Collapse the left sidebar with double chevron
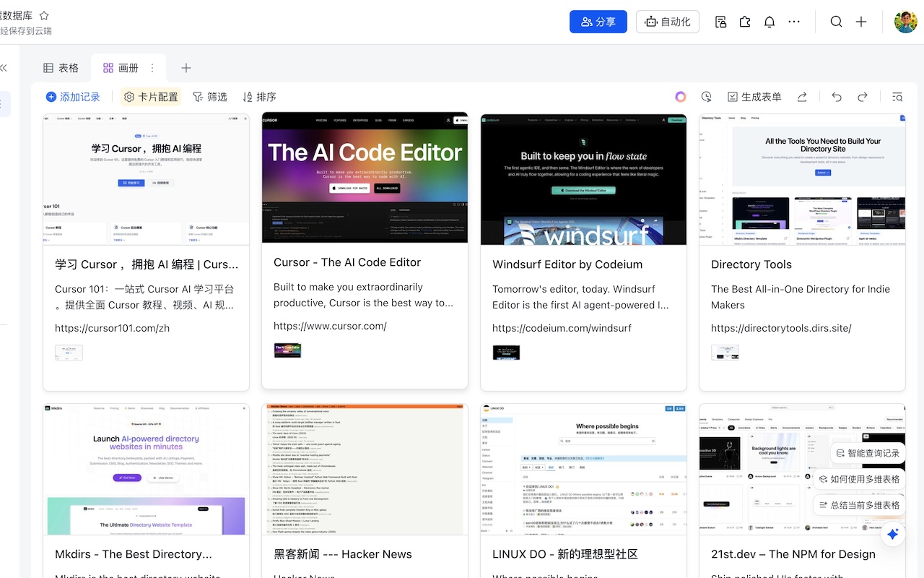924x578 pixels. (x=4, y=68)
